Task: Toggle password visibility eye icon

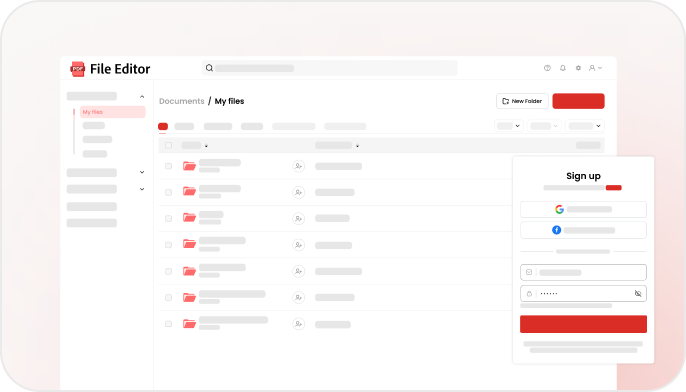Action: 638,294
